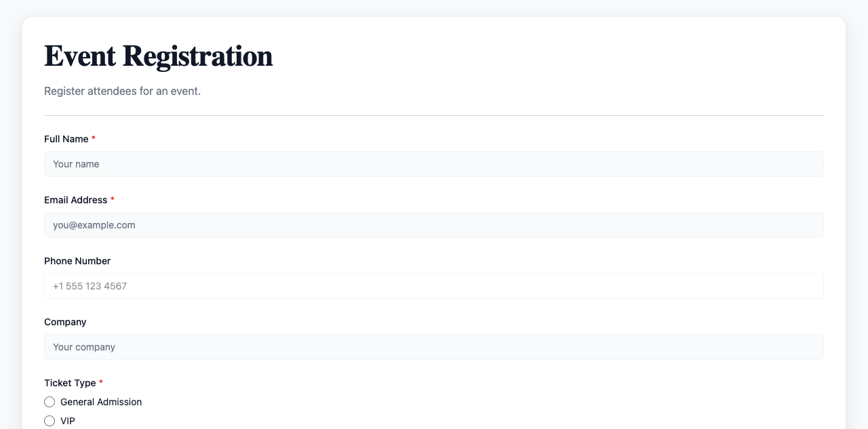Click the red asterisk beside Ticket Type
The width and height of the screenshot is (868, 429).
[101, 383]
